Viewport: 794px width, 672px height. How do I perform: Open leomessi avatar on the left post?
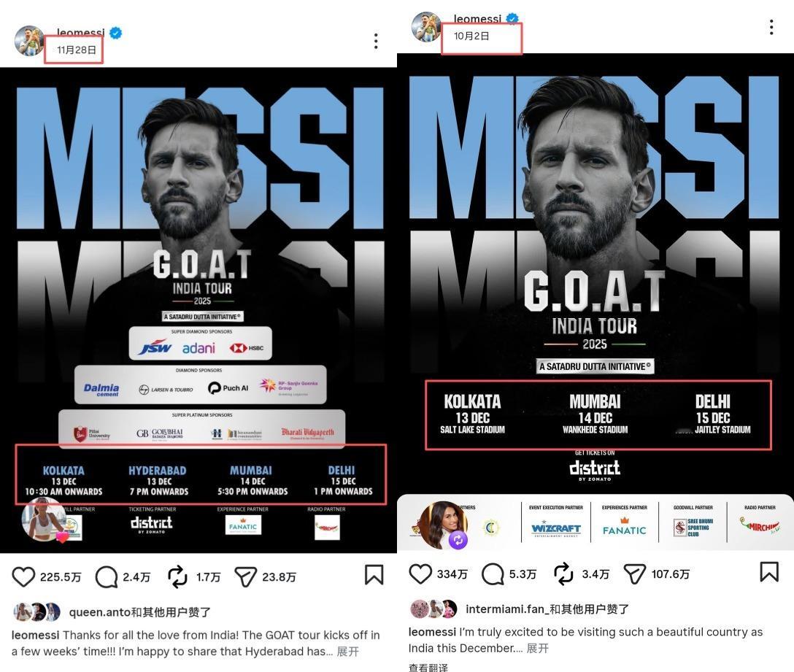tap(29, 41)
